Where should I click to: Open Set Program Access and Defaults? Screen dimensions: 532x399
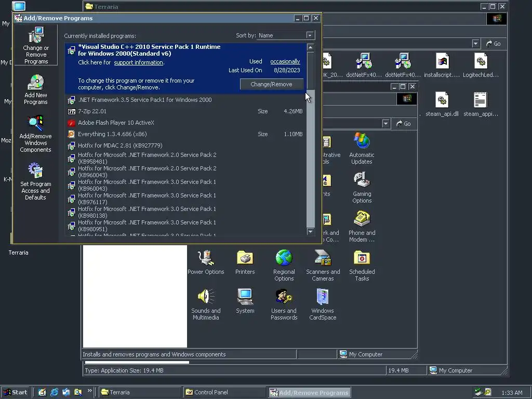coord(36,181)
